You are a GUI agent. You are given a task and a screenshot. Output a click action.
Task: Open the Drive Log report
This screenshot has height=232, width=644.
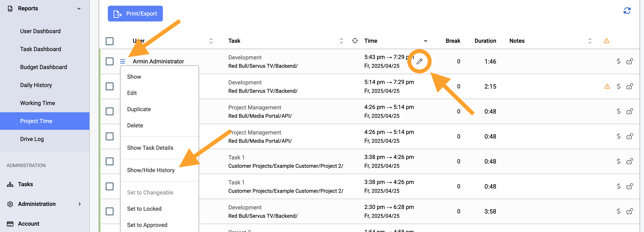coord(32,139)
